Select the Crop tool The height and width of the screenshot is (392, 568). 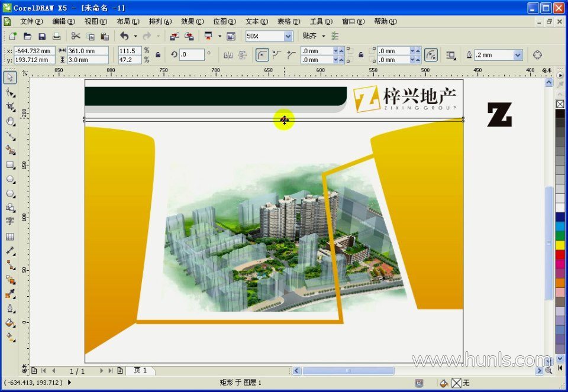10,107
